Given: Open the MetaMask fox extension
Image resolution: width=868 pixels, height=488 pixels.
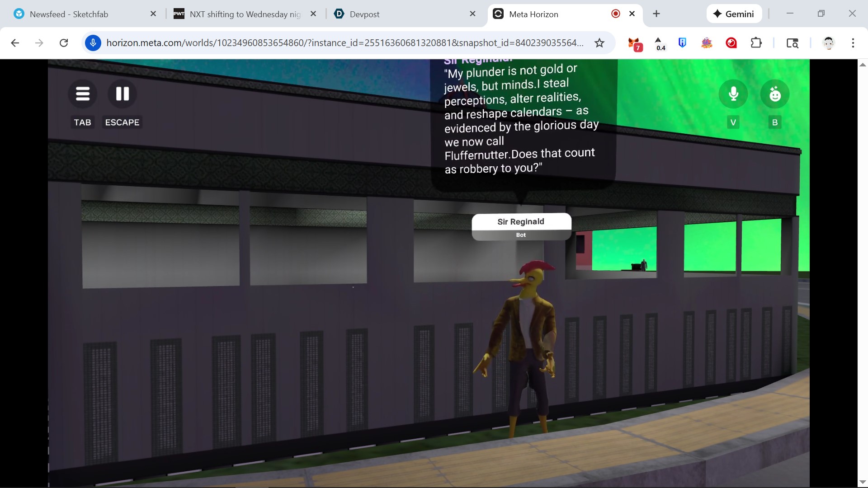Looking at the screenshot, I should pos(634,43).
